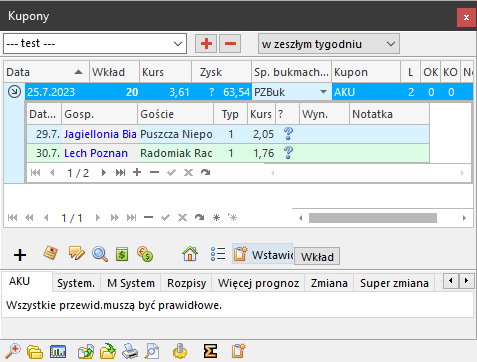This screenshot has height=362, width=477.
Task: Click the single asterisk icon in 1/1 coupons navigator
Action: click(216, 218)
